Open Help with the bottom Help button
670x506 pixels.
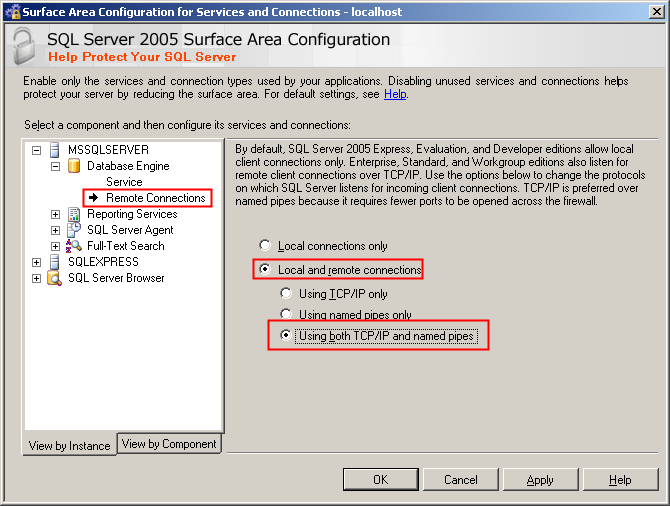pyautogui.click(x=620, y=480)
